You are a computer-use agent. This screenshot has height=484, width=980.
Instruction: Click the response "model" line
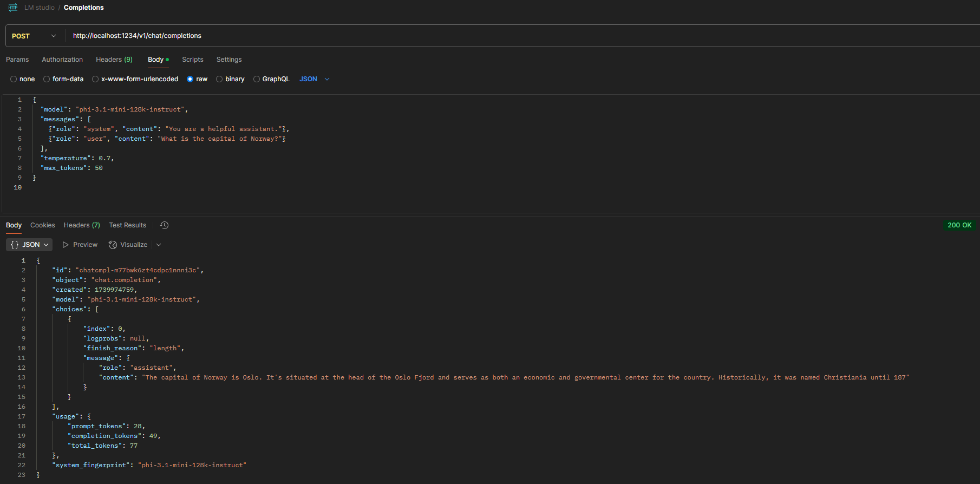[126, 299]
